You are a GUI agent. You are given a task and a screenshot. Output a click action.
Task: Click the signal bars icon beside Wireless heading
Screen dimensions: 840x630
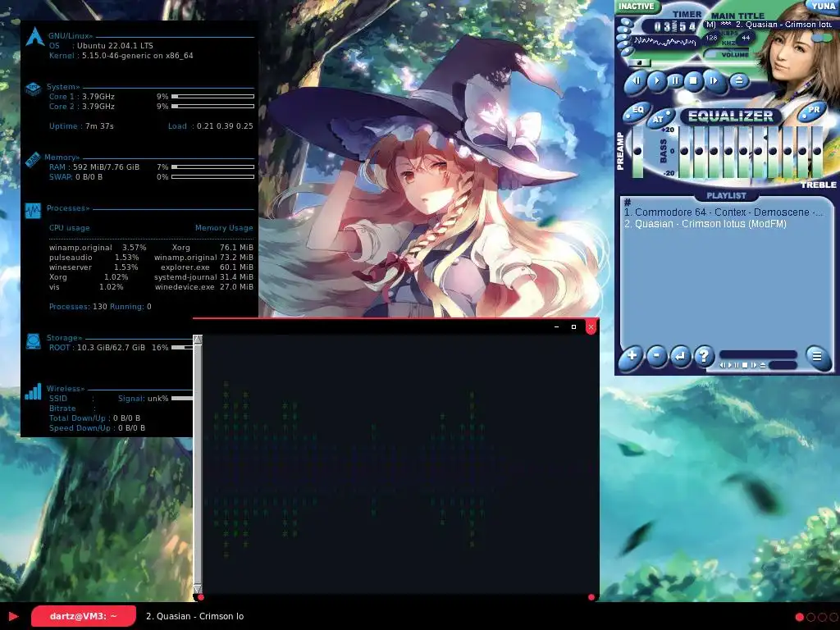(33, 391)
